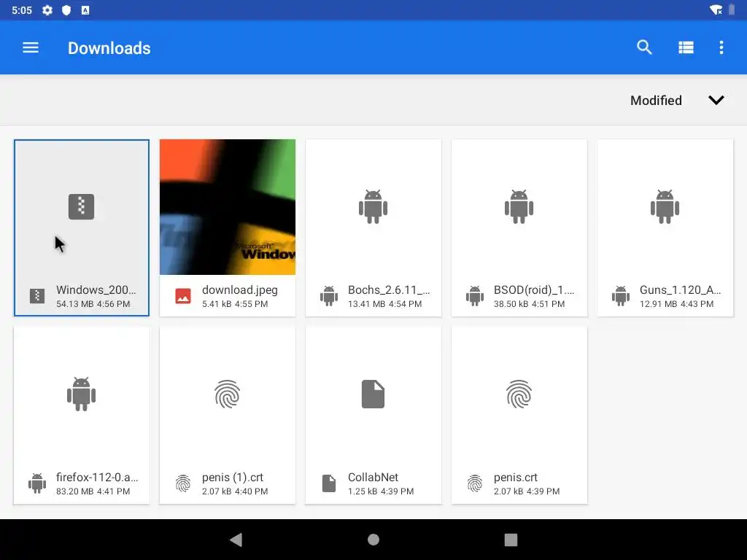Click small fingerprint icon beside penis (1).crt
747x560 pixels.
(x=183, y=483)
